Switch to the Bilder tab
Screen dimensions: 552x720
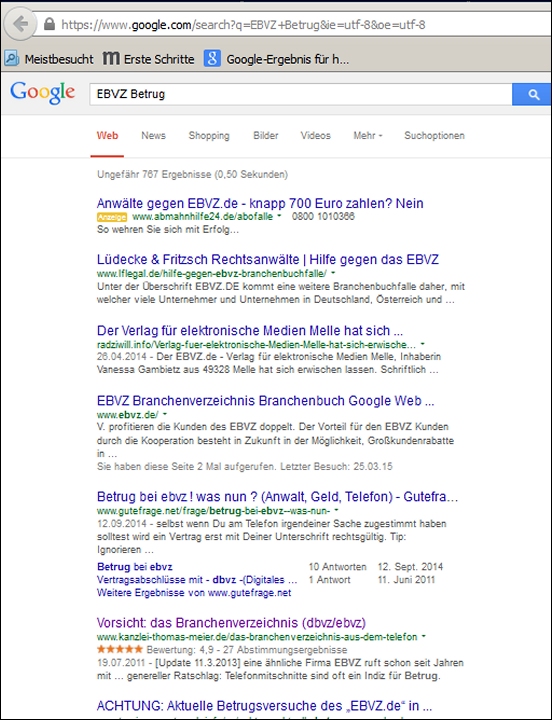pos(266,135)
